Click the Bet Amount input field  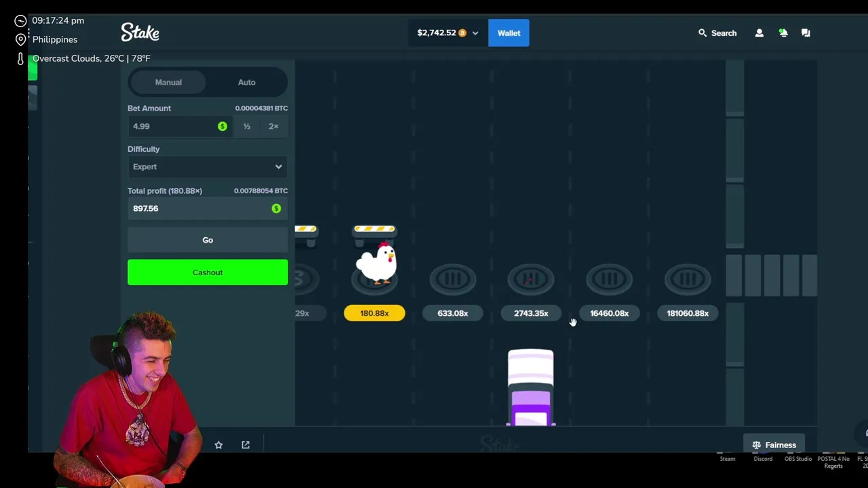(180, 126)
